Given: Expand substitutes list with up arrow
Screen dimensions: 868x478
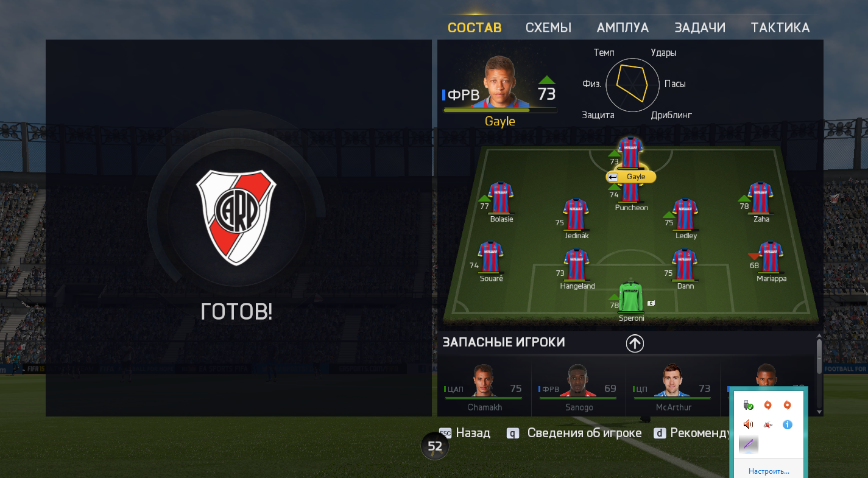Looking at the screenshot, I should click(635, 343).
